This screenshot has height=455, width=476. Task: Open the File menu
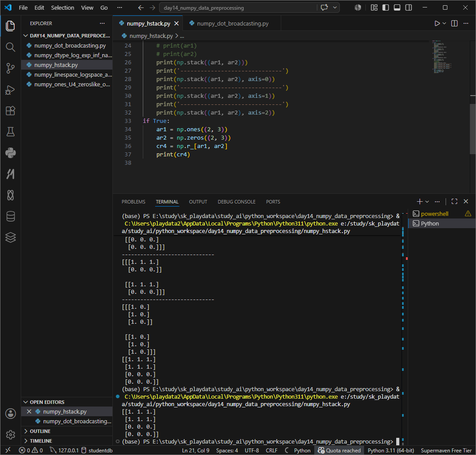23,7
